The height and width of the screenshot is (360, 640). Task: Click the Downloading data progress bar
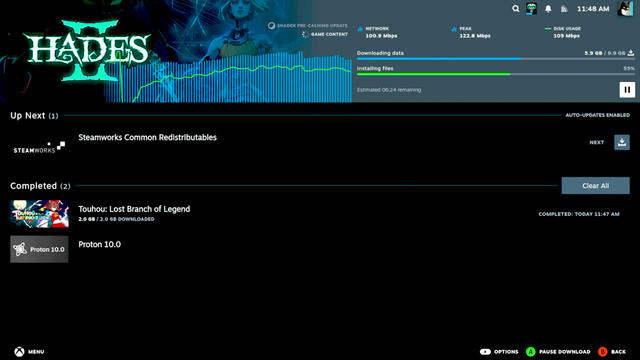point(496,59)
